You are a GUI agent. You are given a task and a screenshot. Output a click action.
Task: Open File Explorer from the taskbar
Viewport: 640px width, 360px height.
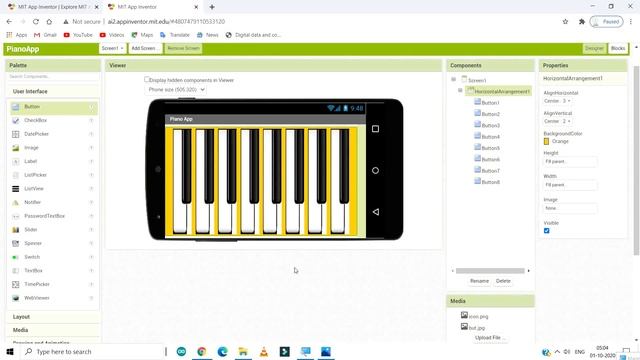[243, 351]
